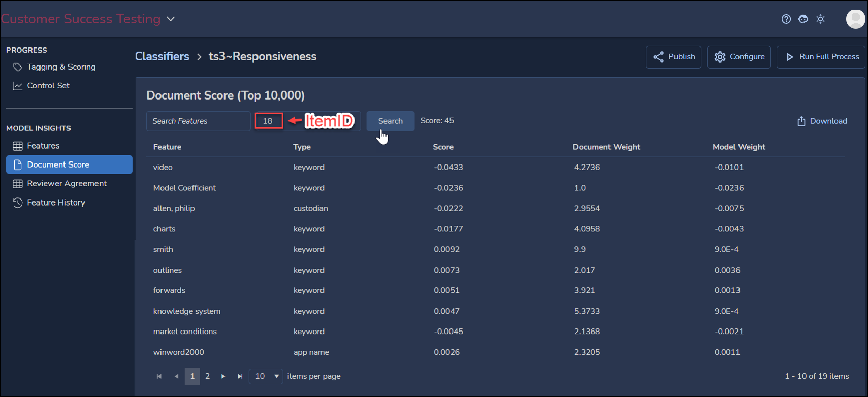Screen dimensions: 868x397
Task: Click the 'forwards' feature cell
Action: [x=169, y=290]
